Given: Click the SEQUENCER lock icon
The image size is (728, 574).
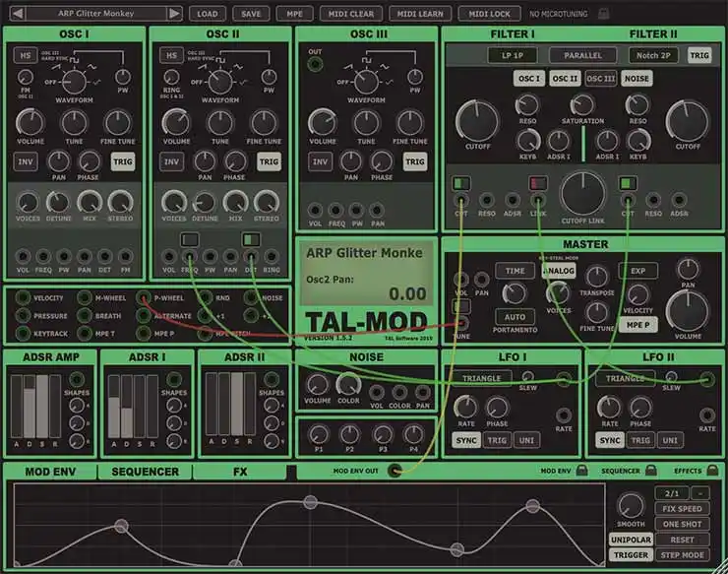Looking at the screenshot, I should point(651,471).
